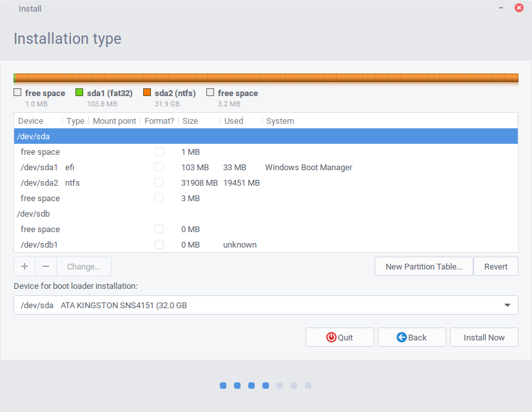
Task: Open the boot loader device dropdown
Action: pyautogui.click(x=266, y=305)
